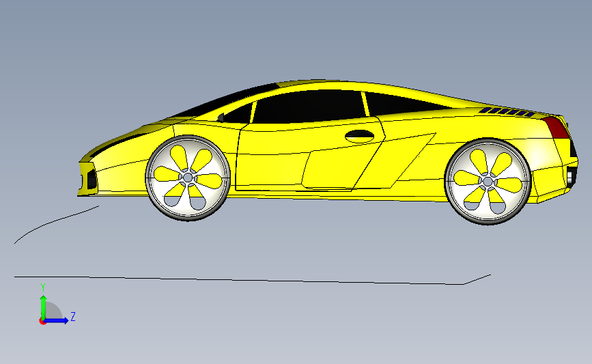The image size is (592, 364).
Task: Click the red origin point of triad
Action: [42, 322]
